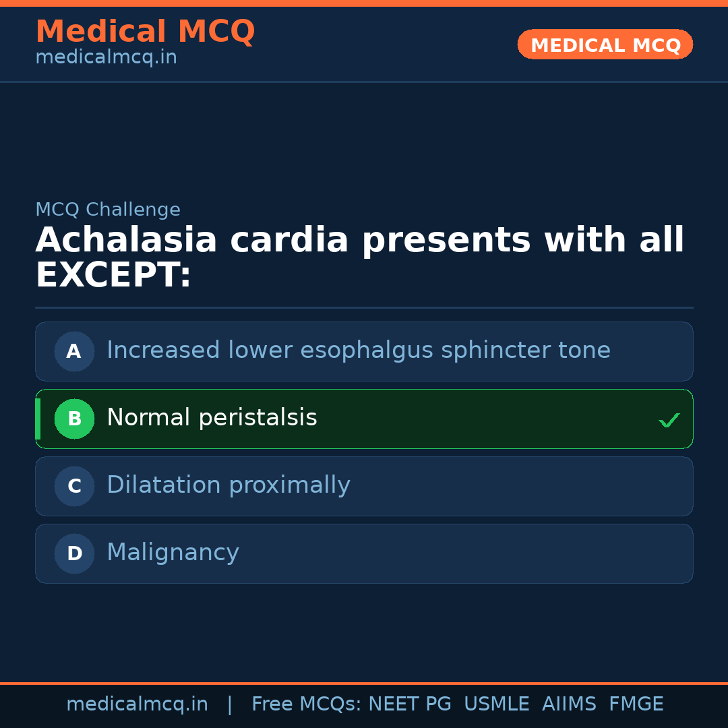The height and width of the screenshot is (728, 728).
Task: Click the Medical MCQ header logo text
Action: pyautogui.click(x=145, y=31)
